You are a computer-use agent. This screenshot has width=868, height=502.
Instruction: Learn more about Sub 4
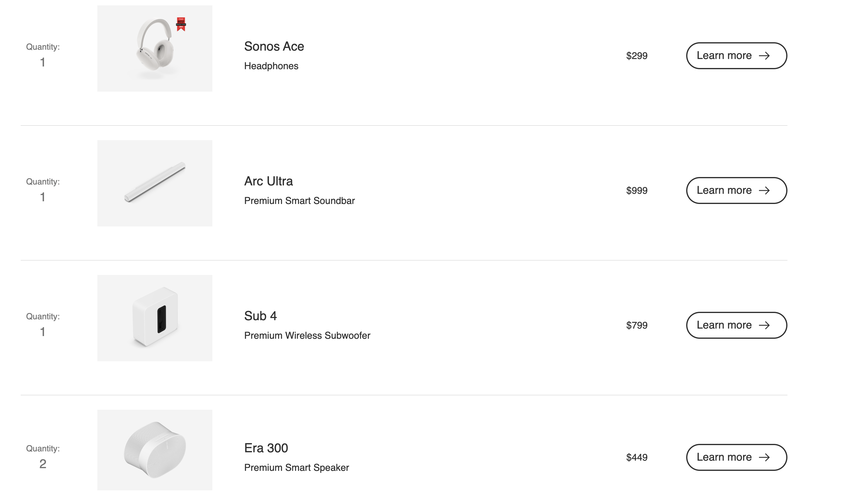[737, 325]
